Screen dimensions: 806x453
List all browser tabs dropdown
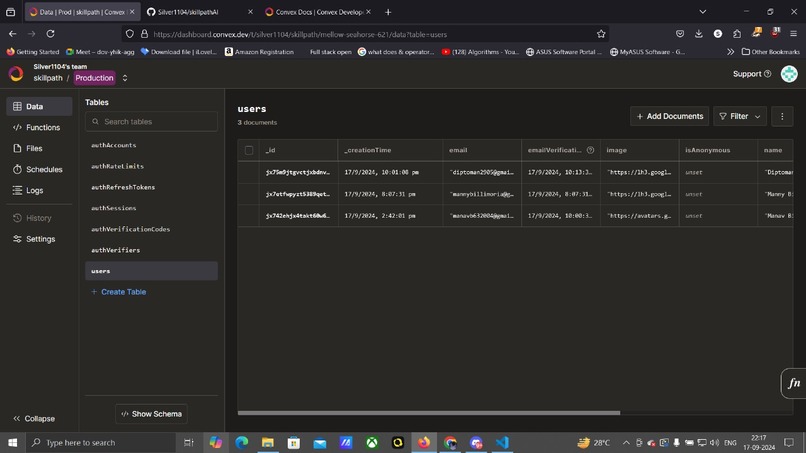702,12
